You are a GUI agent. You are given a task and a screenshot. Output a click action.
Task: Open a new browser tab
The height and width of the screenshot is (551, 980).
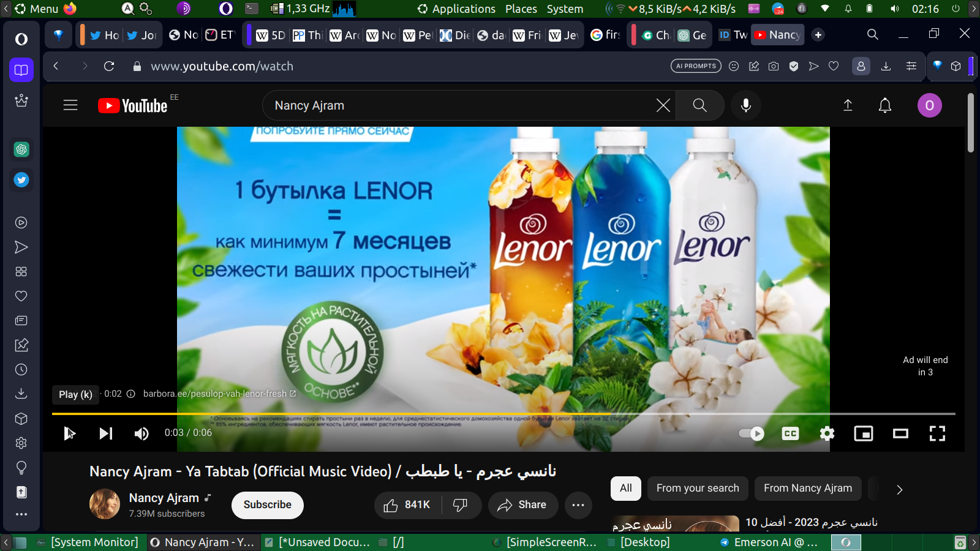click(818, 35)
